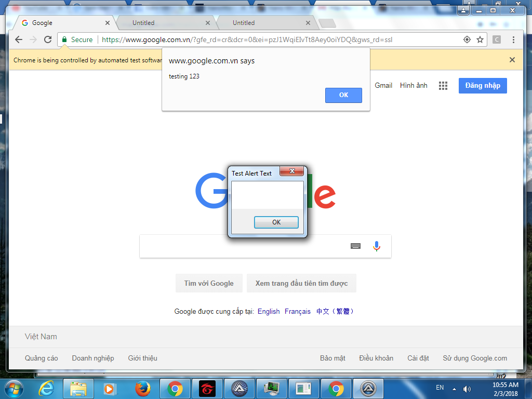The height and width of the screenshot is (399, 532).
Task: Click the volume speaker tray icon
Action: [x=467, y=389]
